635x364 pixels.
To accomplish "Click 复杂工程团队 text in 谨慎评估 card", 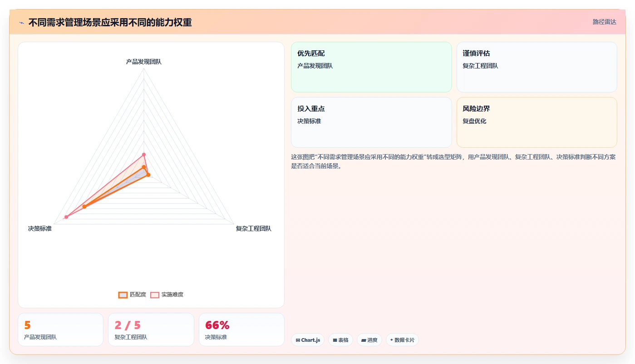I will click(480, 66).
